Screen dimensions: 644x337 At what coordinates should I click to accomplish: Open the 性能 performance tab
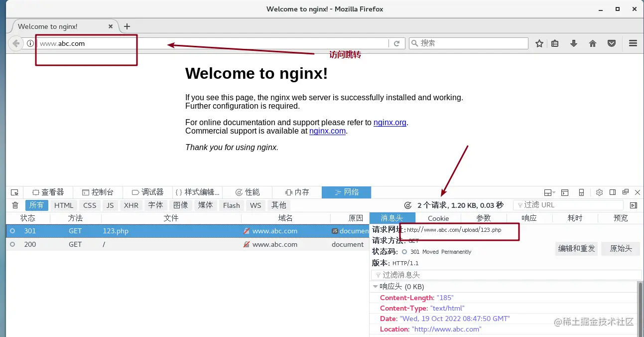point(248,192)
